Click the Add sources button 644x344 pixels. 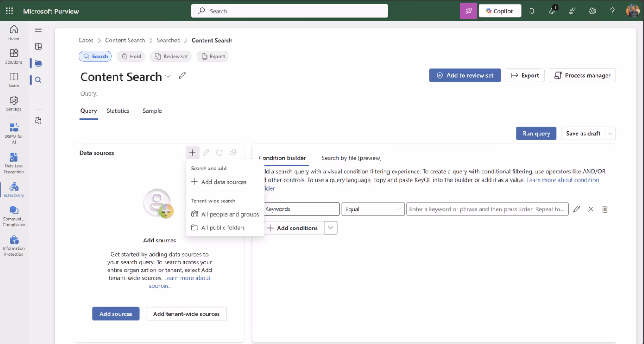pos(116,314)
